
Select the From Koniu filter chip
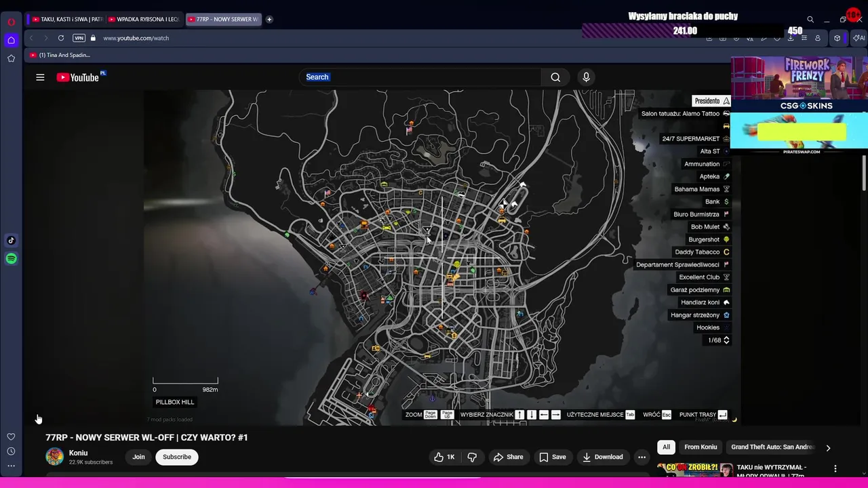(x=701, y=447)
